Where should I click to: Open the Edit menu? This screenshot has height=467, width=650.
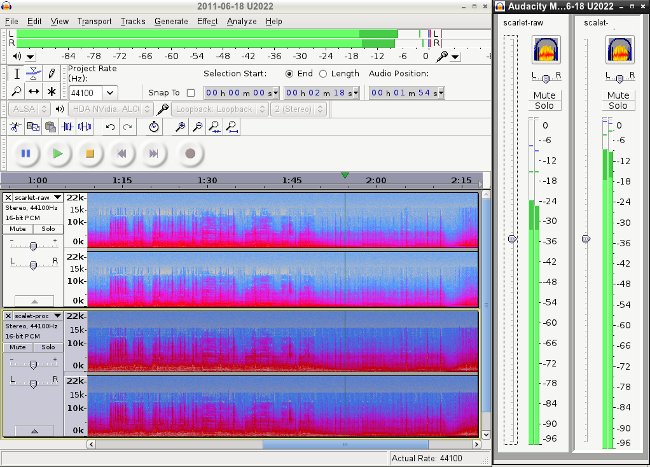coord(34,21)
